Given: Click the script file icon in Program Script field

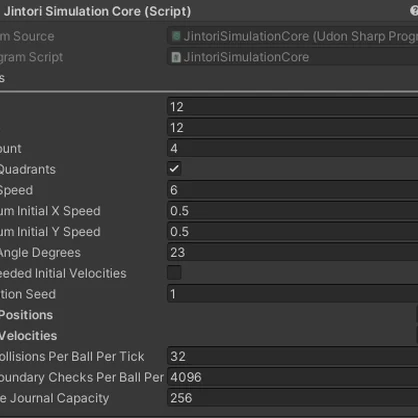Looking at the screenshot, I should pyautogui.click(x=176, y=57).
